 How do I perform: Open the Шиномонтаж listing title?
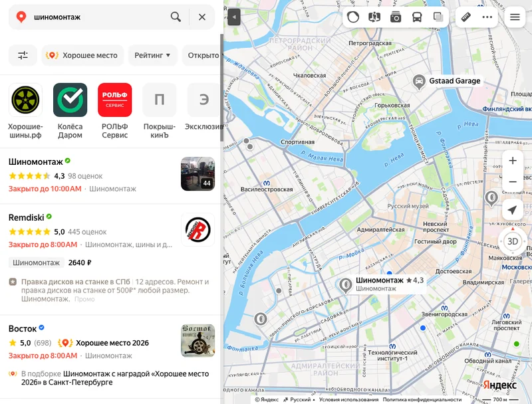pyautogui.click(x=36, y=162)
